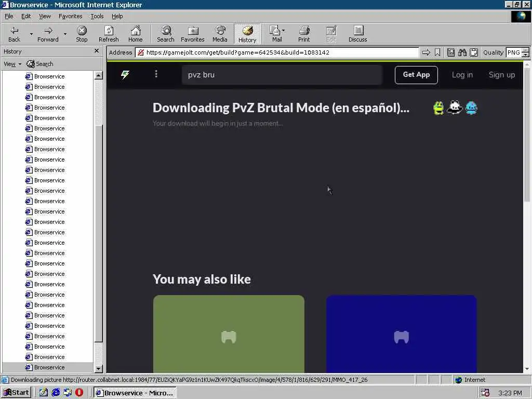Click the Sign up link
The image size is (532, 399).
(x=501, y=75)
